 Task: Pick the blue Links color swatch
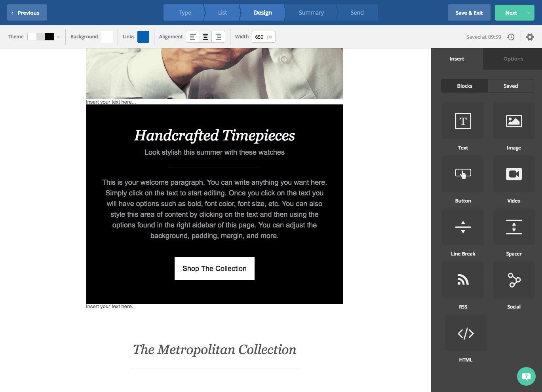tap(143, 37)
